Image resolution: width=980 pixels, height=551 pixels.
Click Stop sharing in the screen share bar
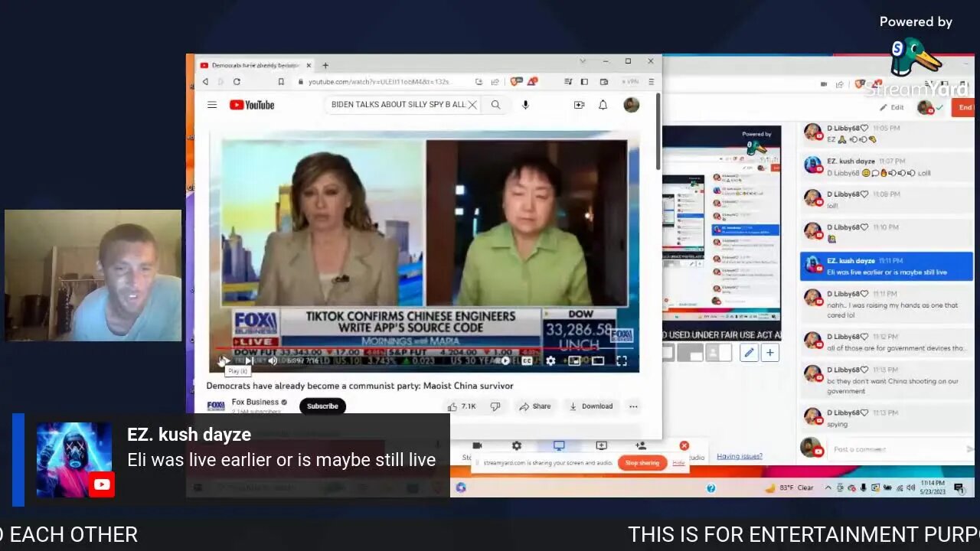[x=642, y=463]
